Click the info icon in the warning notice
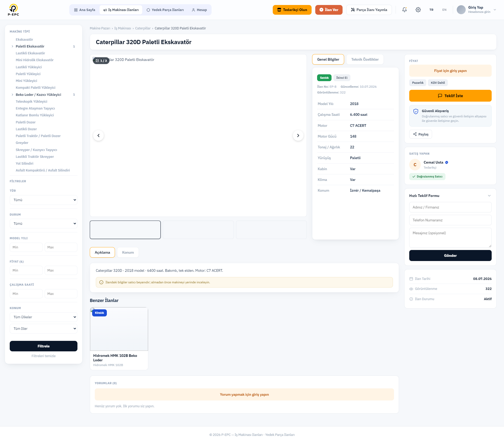This screenshot has height=443, width=504. (x=101, y=282)
